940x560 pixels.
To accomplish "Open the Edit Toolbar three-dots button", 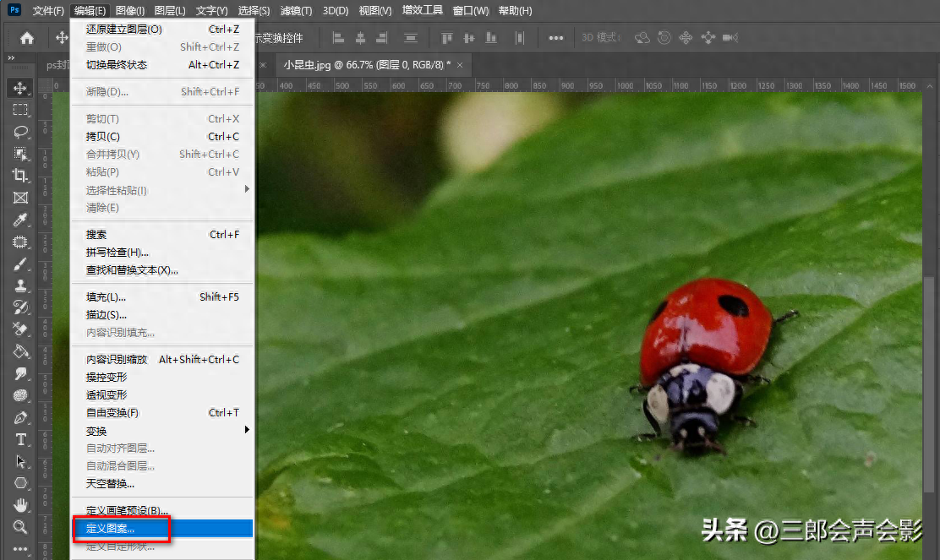I will (20, 549).
